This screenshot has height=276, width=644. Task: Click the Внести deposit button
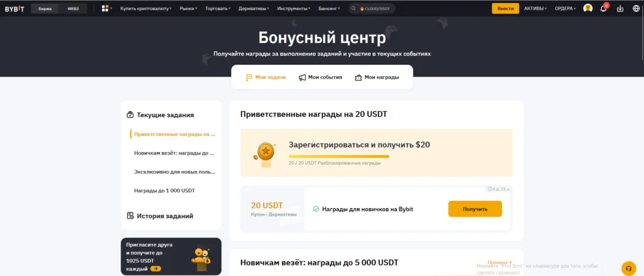(505, 8)
